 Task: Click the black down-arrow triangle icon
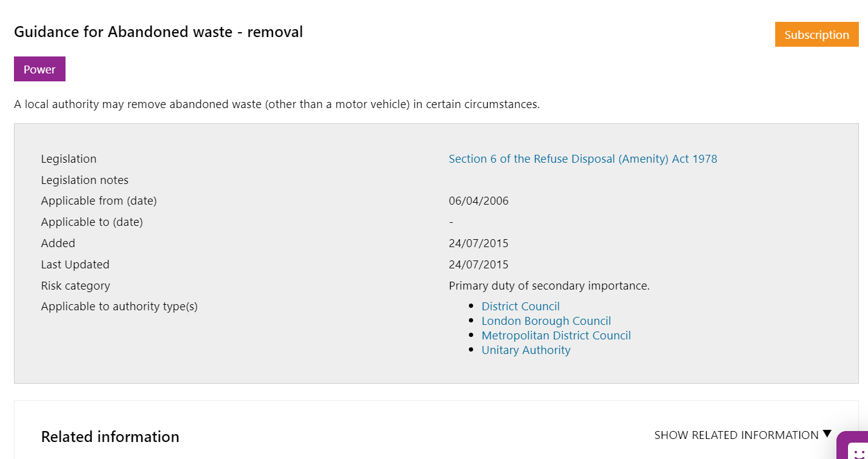(x=827, y=434)
